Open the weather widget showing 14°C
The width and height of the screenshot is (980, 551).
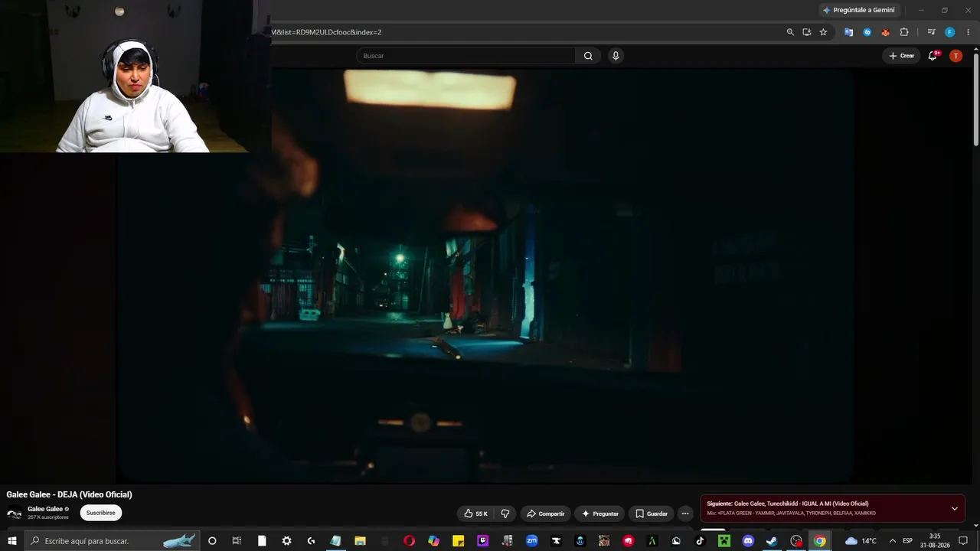[861, 541]
